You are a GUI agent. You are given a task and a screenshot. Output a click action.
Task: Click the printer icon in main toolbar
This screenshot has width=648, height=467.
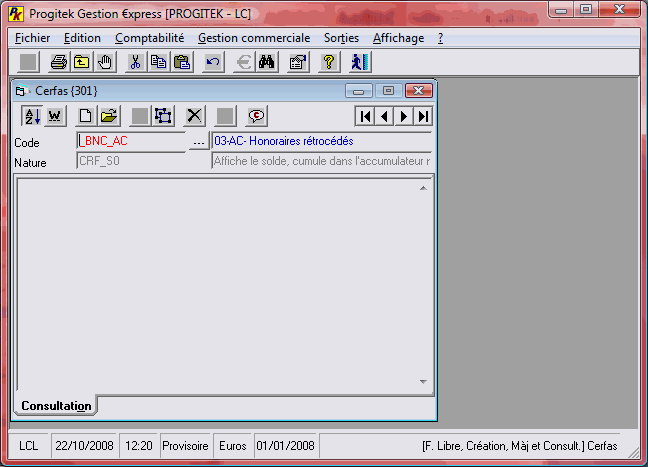point(59,62)
